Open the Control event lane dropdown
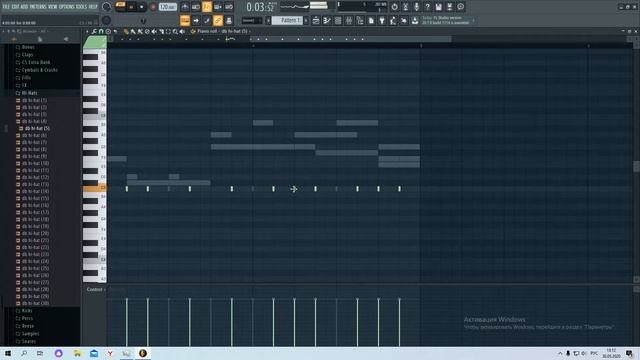Image resolution: width=640 pixels, height=360 pixels. point(96,289)
